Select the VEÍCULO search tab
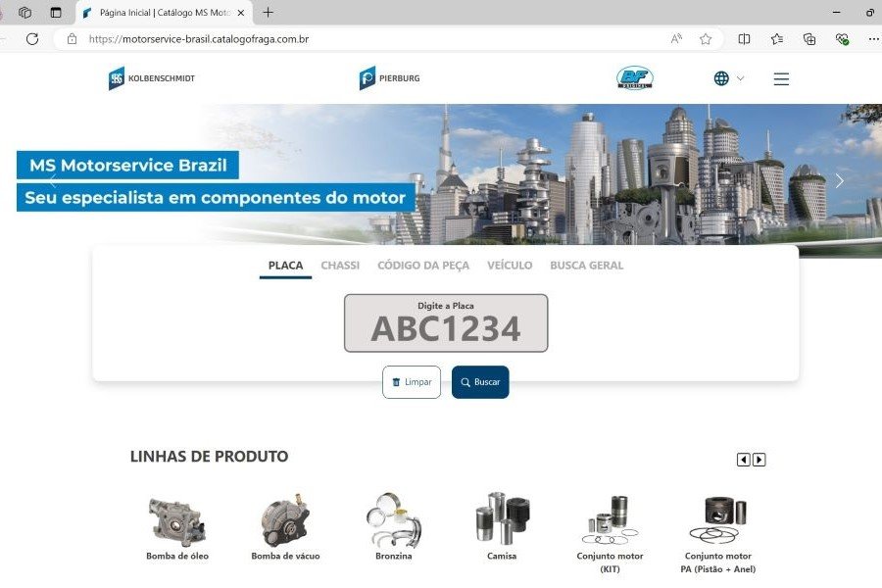 pos(510,266)
